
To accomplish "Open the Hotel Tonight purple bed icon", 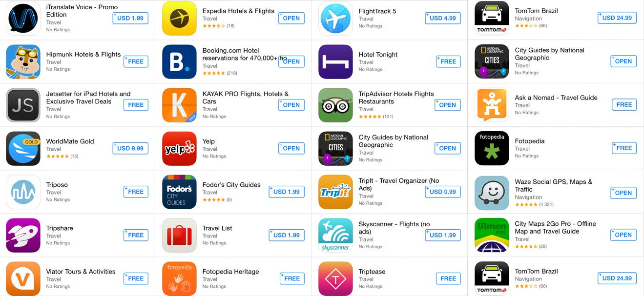I will 335,61.
